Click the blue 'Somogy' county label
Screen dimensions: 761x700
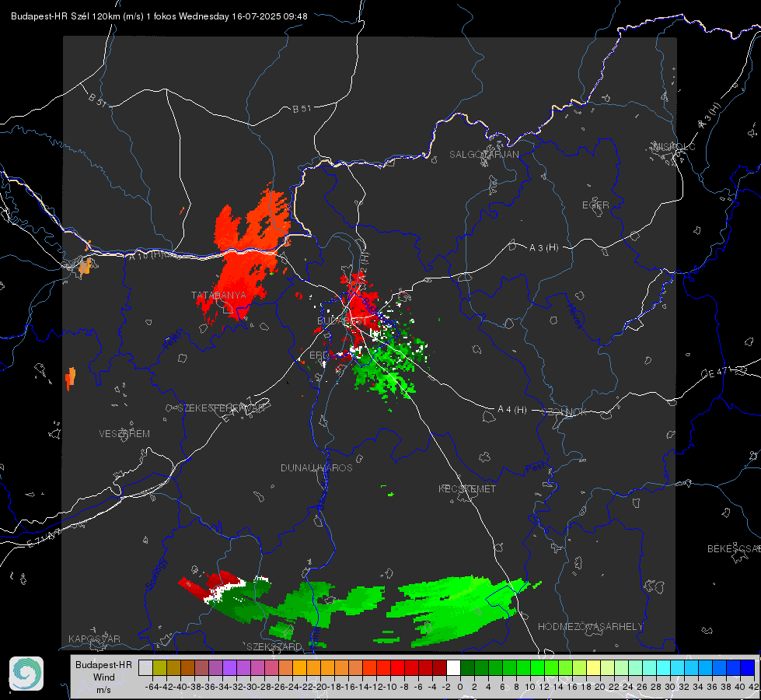click(x=155, y=574)
